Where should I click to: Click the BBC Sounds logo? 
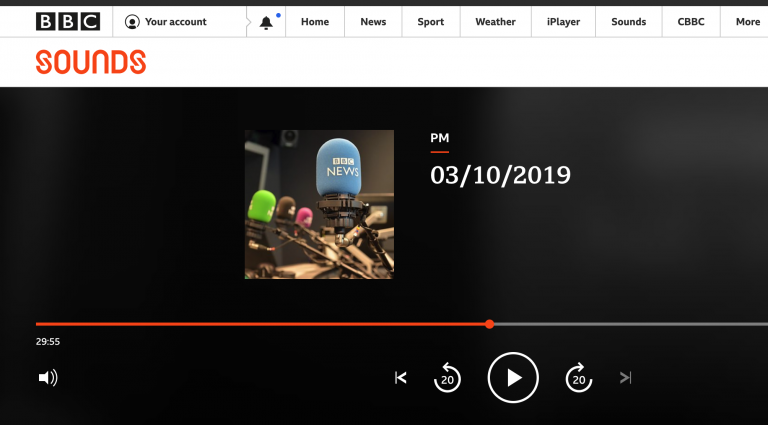[x=91, y=62]
